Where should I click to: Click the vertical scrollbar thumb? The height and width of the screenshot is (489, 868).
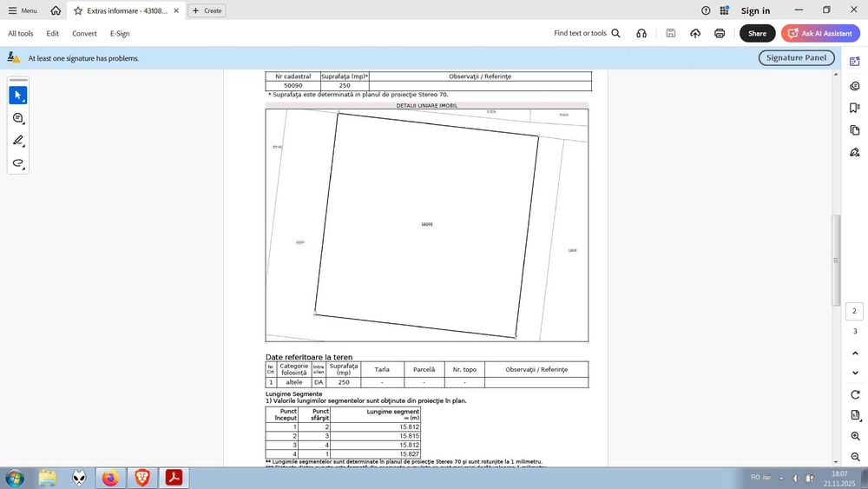tap(836, 261)
